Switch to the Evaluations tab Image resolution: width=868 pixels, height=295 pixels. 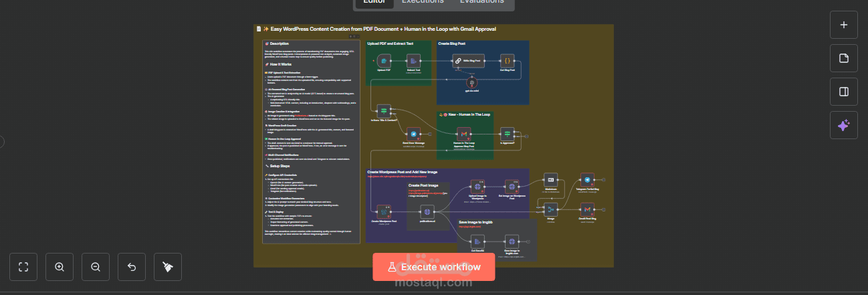(x=481, y=2)
